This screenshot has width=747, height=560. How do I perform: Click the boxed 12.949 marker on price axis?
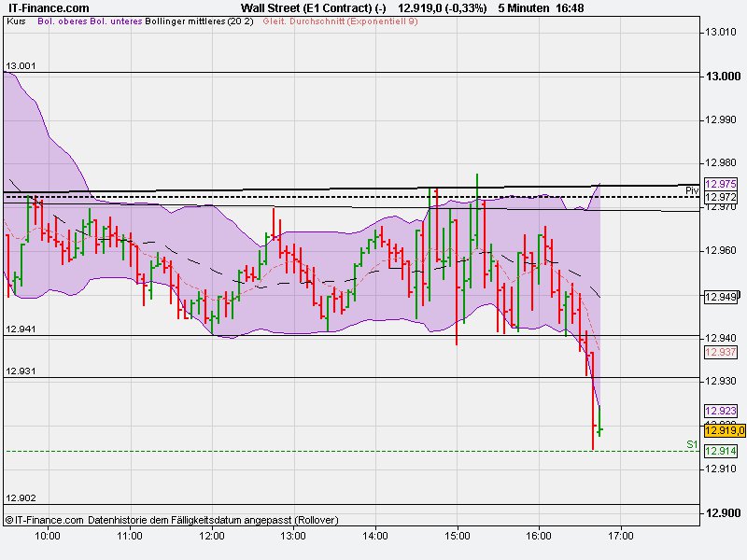719,298
